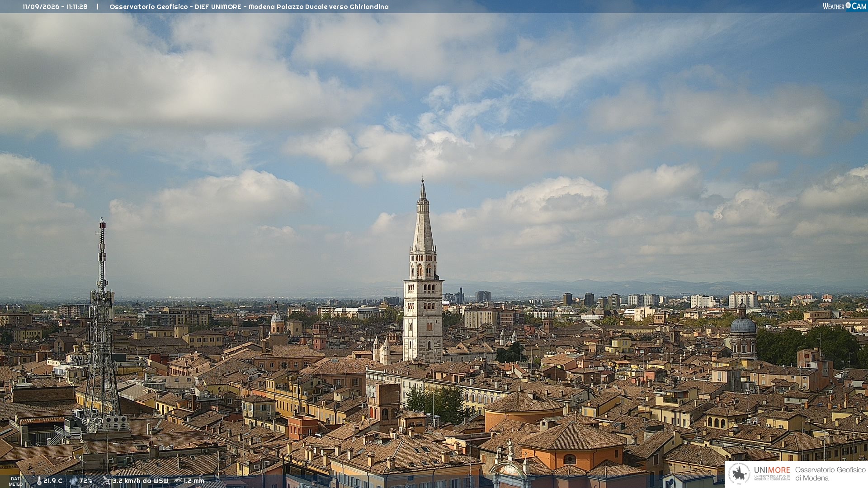Click the 72% humidity reading
868x488 pixels.
tap(85, 481)
